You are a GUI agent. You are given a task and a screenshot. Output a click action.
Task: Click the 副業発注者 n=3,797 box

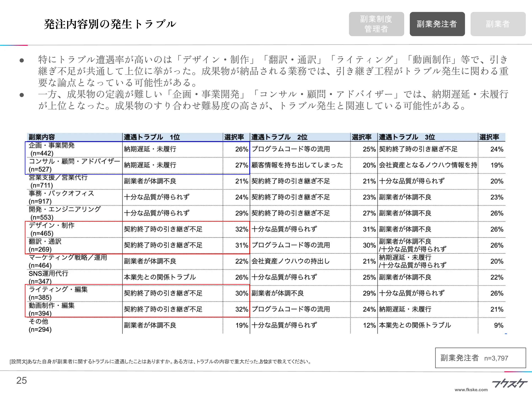[480, 358]
